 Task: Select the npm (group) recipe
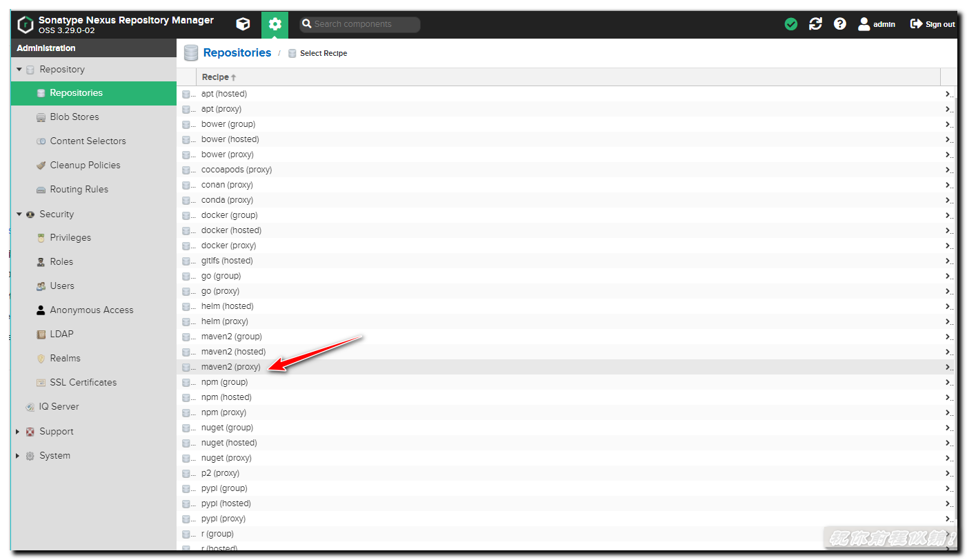pyautogui.click(x=567, y=382)
